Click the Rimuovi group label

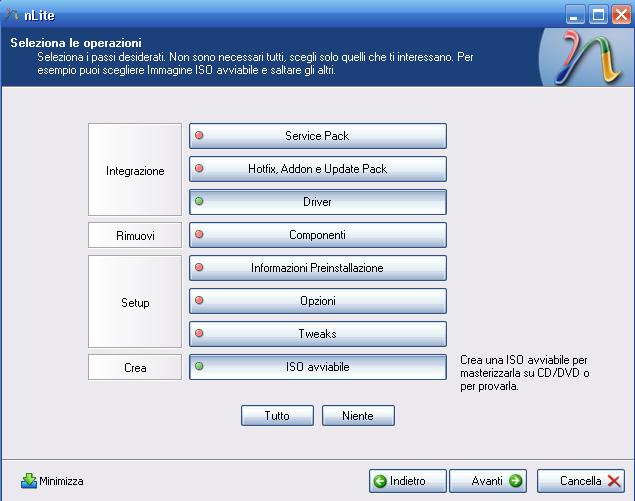point(135,235)
